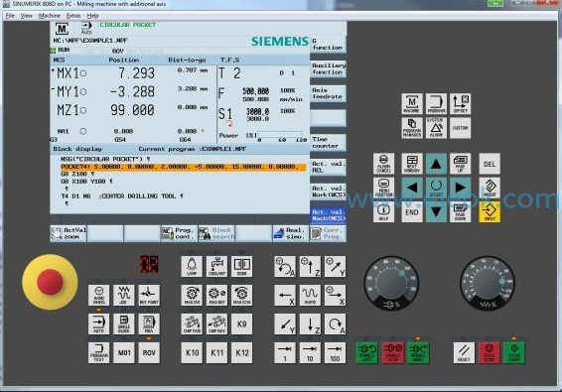Switch to MDA mode

(149, 324)
